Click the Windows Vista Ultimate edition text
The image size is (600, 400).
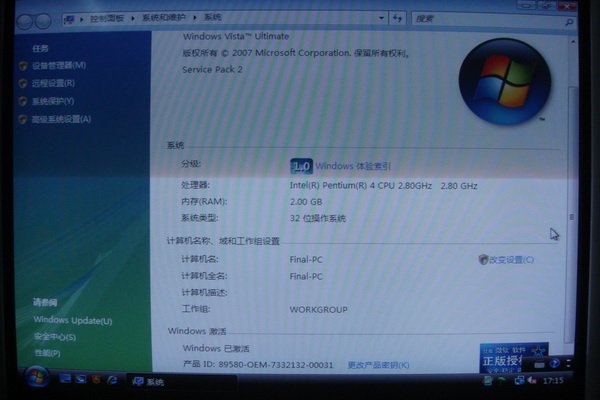pos(236,36)
